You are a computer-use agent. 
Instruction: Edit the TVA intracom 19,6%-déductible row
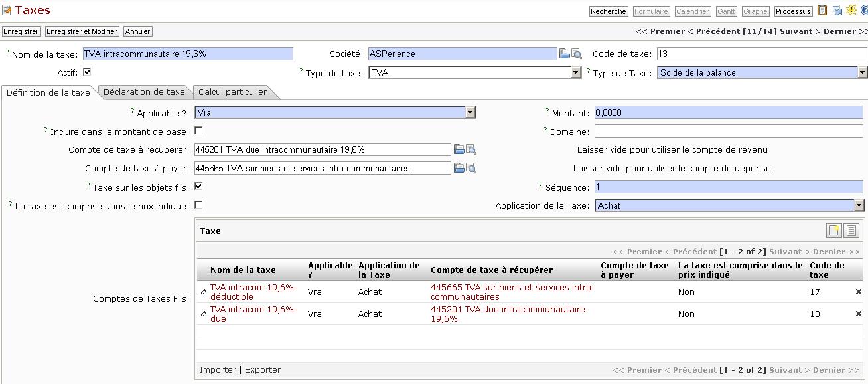[204, 292]
